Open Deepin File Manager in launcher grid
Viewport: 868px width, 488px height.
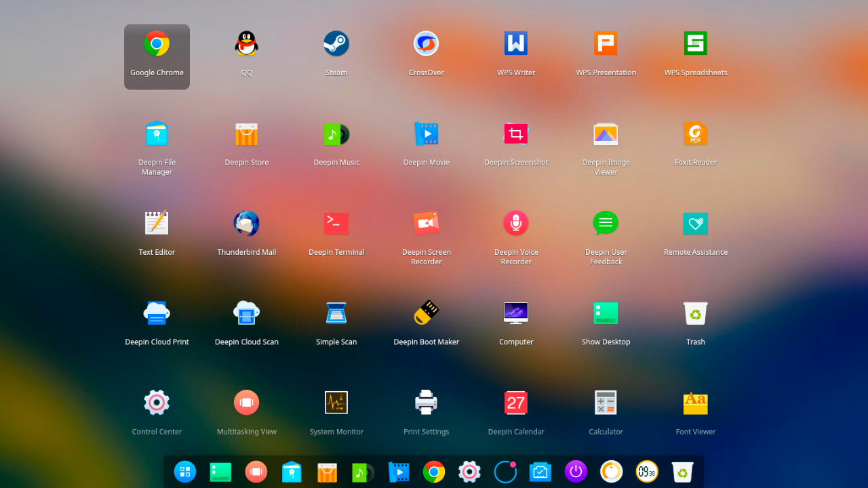(157, 134)
